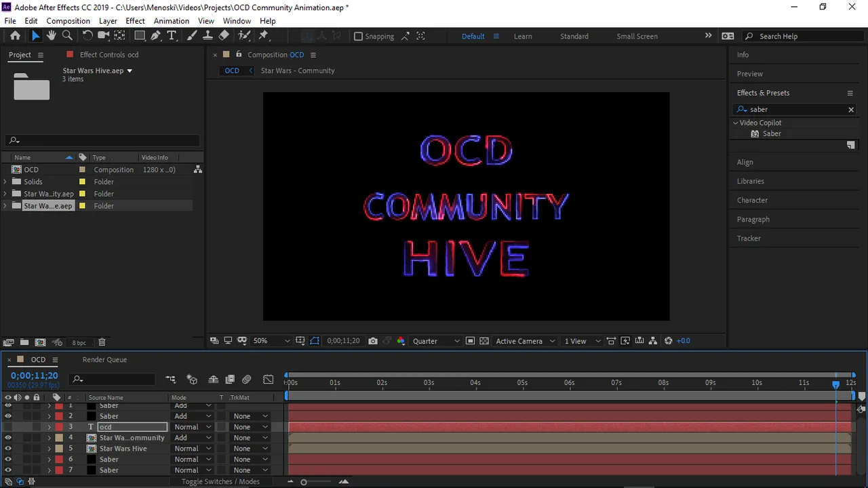
Task: Go to the Home screen icon
Action: click(x=15, y=36)
